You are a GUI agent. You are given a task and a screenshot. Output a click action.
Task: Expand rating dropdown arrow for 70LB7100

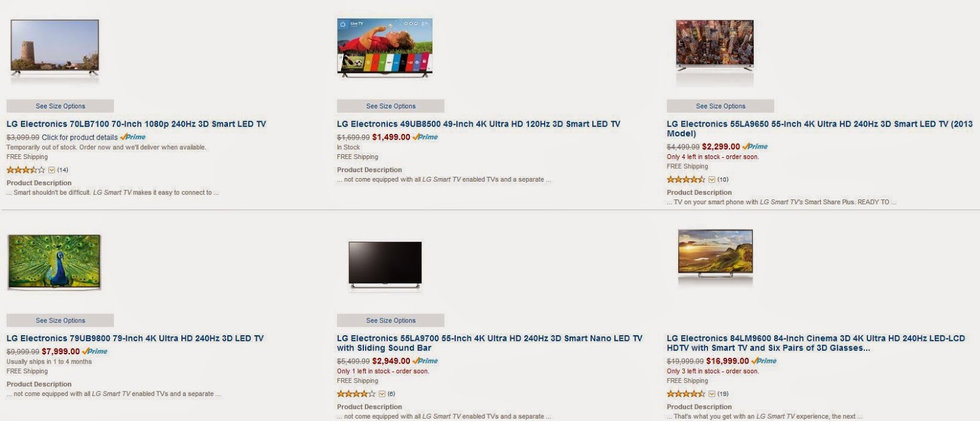point(51,170)
